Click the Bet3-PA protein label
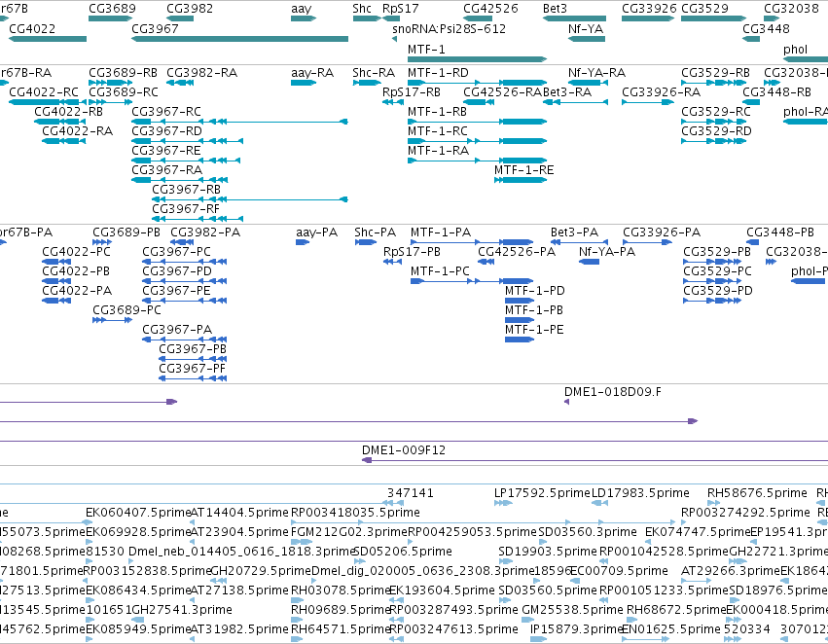Viewport: 828px width, 644px height. pos(574,233)
